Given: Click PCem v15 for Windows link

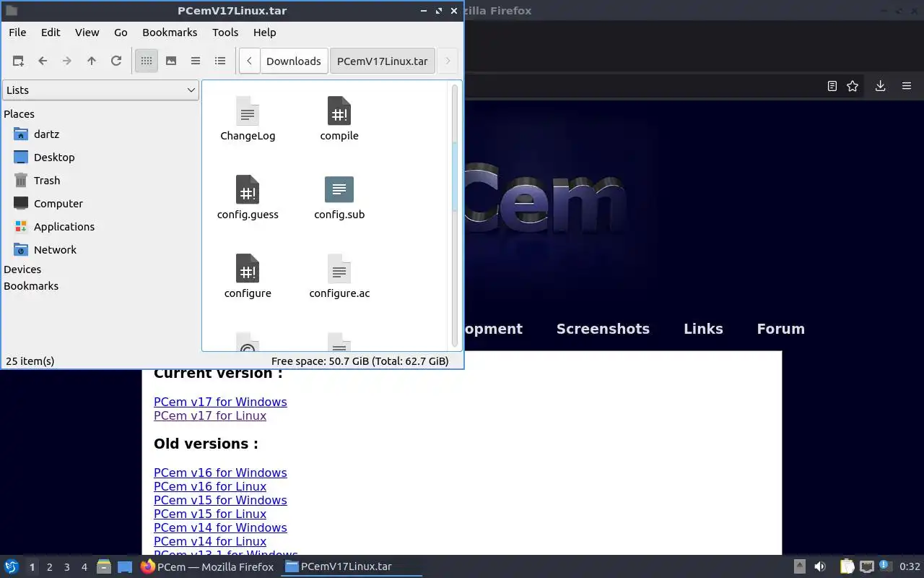Looking at the screenshot, I should coord(220,500).
